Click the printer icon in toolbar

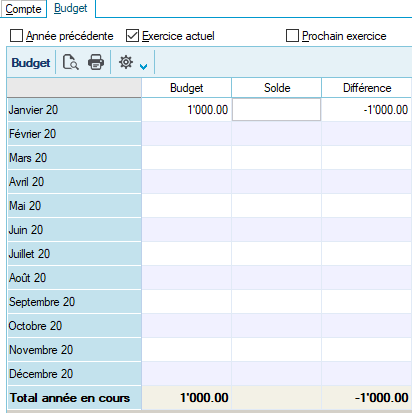pyautogui.click(x=96, y=62)
